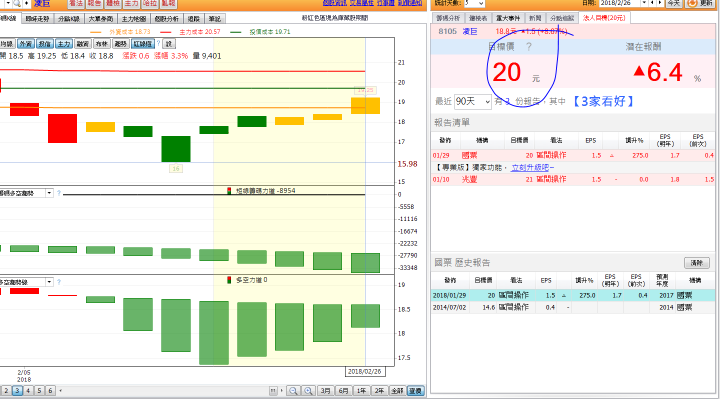Click the zoom out magnifier icon
The width and height of the screenshot is (720, 399).
293,391
